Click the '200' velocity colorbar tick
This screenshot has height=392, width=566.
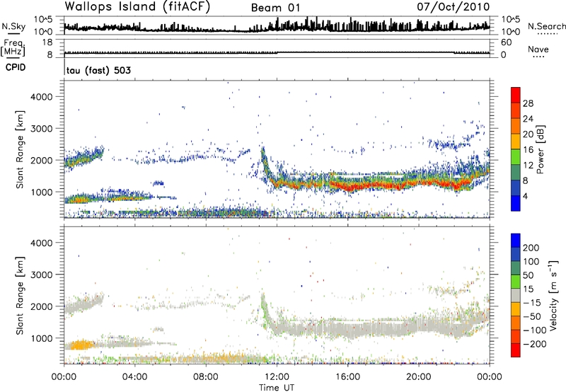[x=531, y=248]
